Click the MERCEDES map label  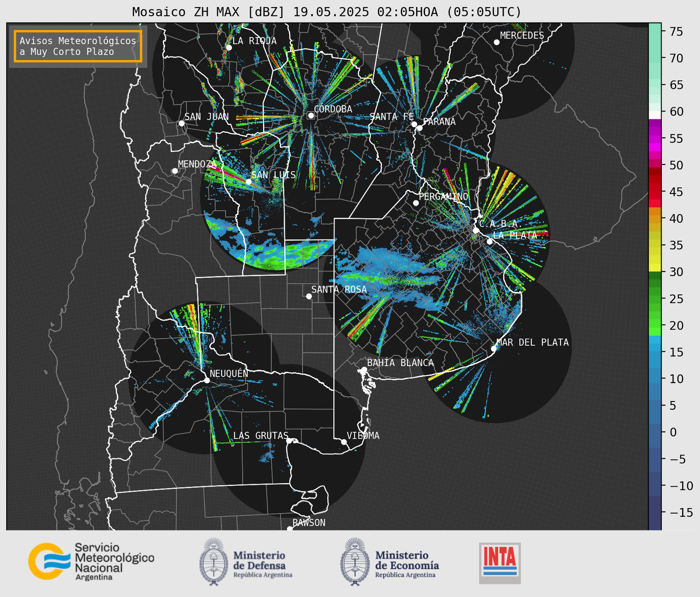(x=522, y=36)
